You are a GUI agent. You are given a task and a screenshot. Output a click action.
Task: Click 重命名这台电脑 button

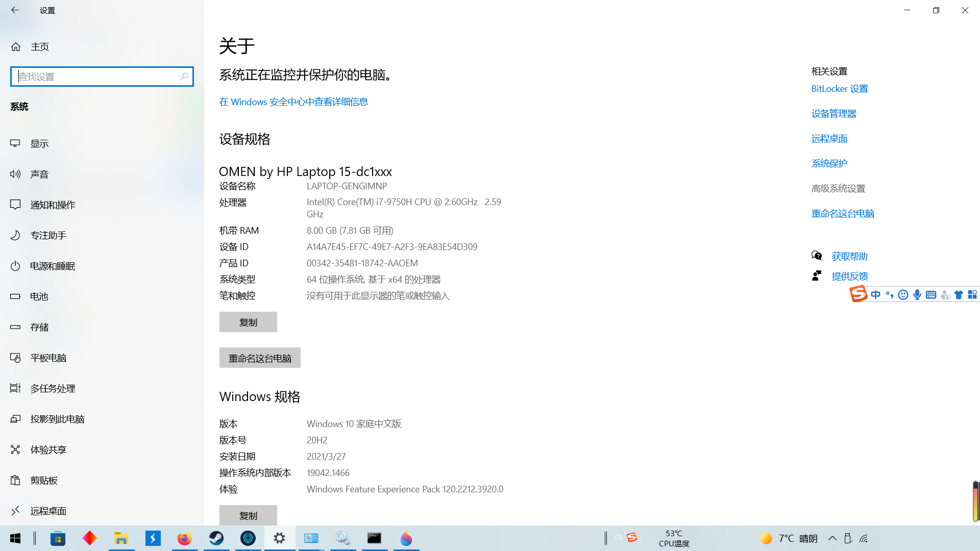click(x=260, y=358)
